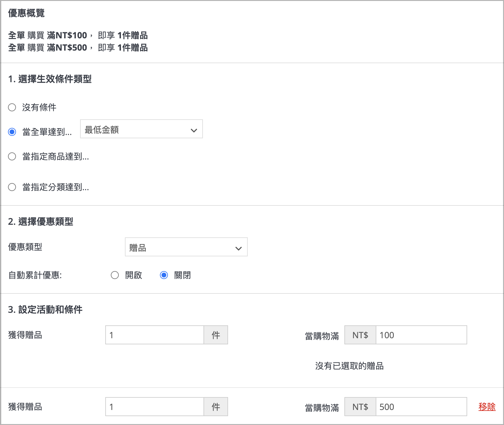The image size is (504, 425).
Task: Select the 沒有條件 radio option
Action: click(x=12, y=107)
